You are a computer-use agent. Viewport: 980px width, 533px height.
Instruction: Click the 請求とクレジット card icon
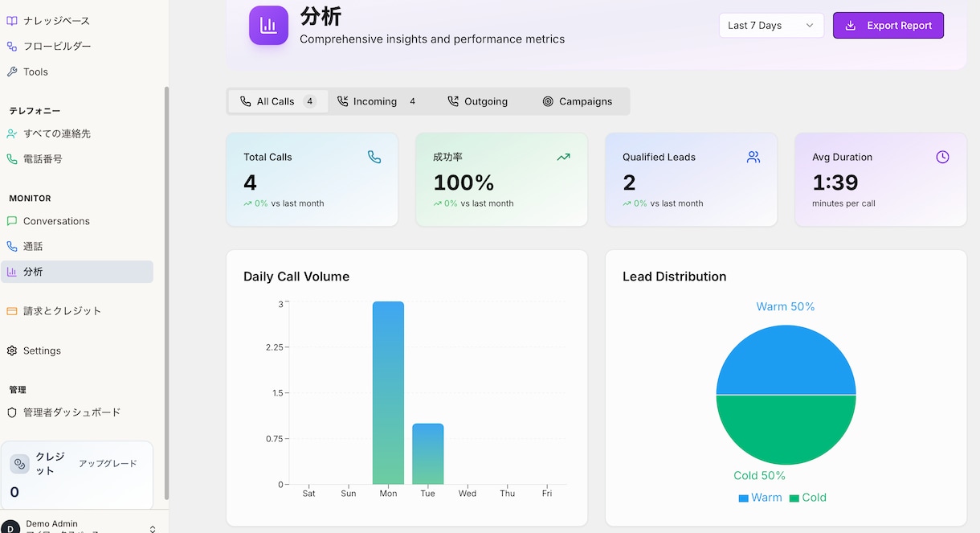[x=11, y=311]
